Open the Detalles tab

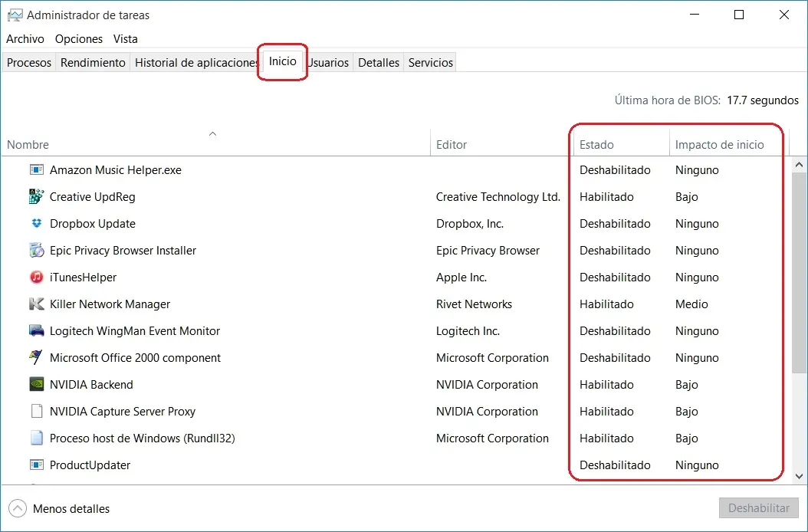tap(379, 62)
